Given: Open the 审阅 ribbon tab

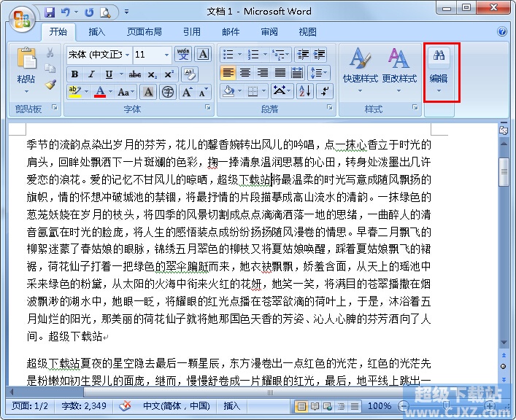Looking at the screenshot, I should click(269, 32).
